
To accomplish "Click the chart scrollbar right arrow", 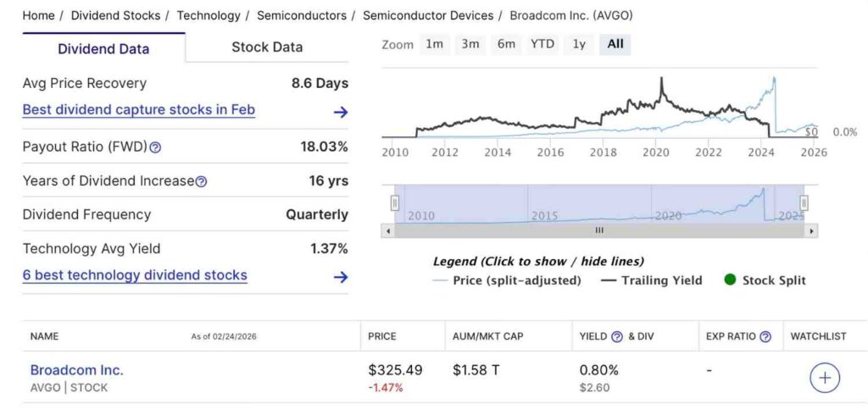I will click(811, 230).
